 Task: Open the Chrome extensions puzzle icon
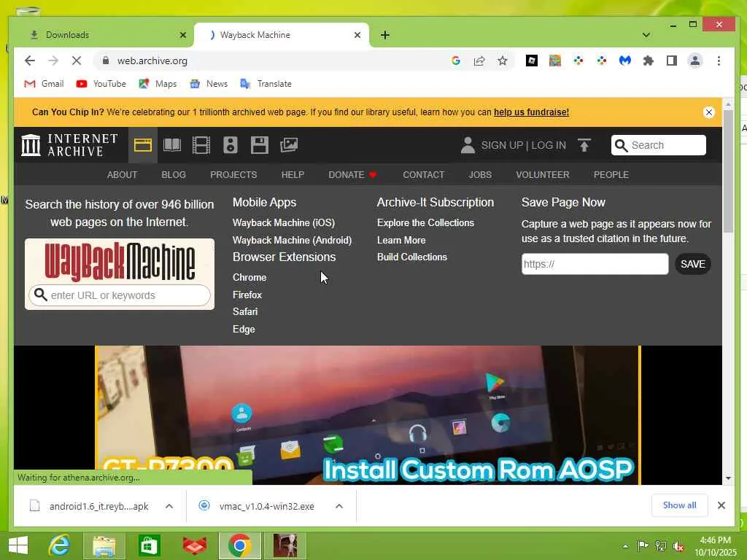tap(649, 61)
